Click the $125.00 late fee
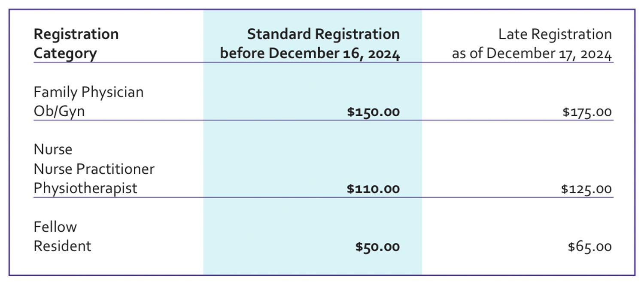This screenshot has width=644, height=284. pos(586,189)
